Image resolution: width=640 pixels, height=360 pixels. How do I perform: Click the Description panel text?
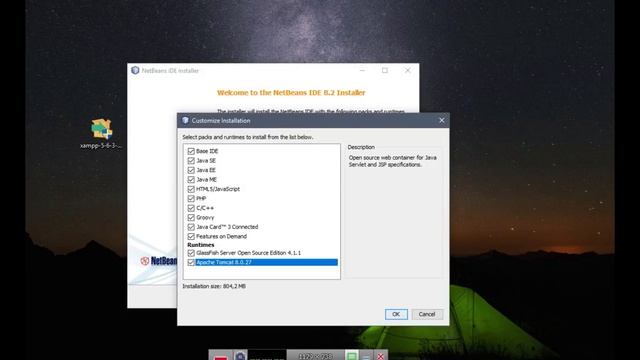click(x=392, y=161)
